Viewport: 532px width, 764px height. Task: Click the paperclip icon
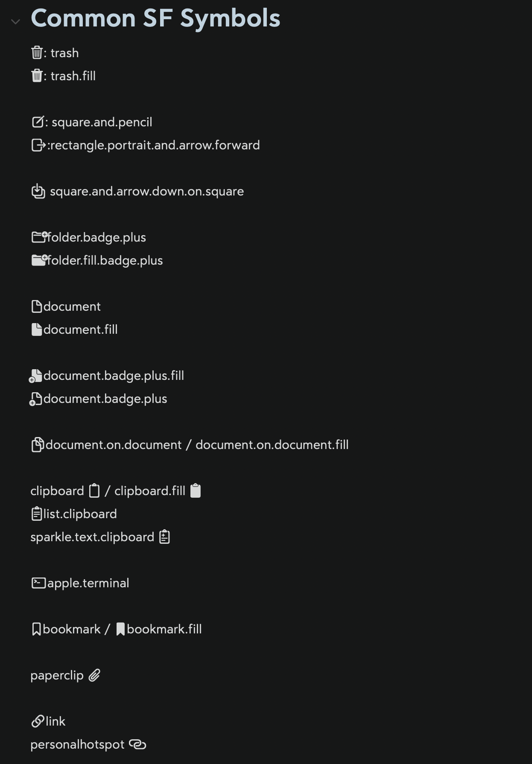(x=94, y=675)
